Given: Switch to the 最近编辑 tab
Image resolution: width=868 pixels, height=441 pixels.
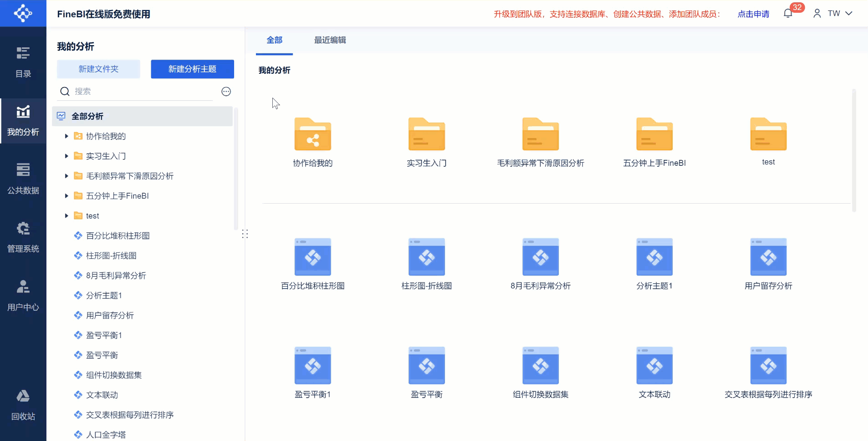Looking at the screenshot, I should click(329, 40).
